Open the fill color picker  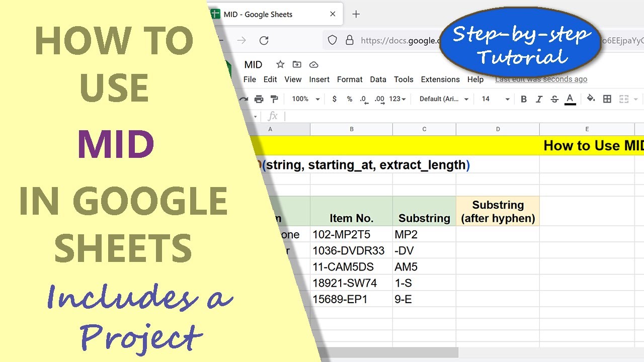[591, 99]
